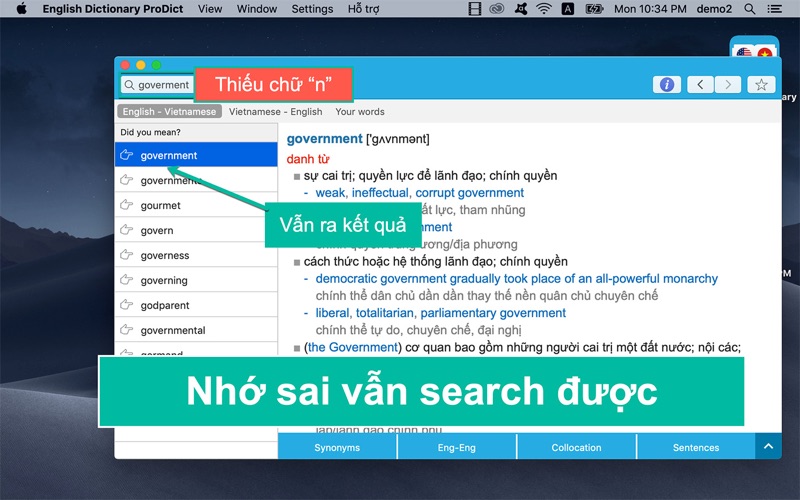Screen dimensions: 800x500
Task: Open the Apple menu
Action: click(x=21, y=9)
